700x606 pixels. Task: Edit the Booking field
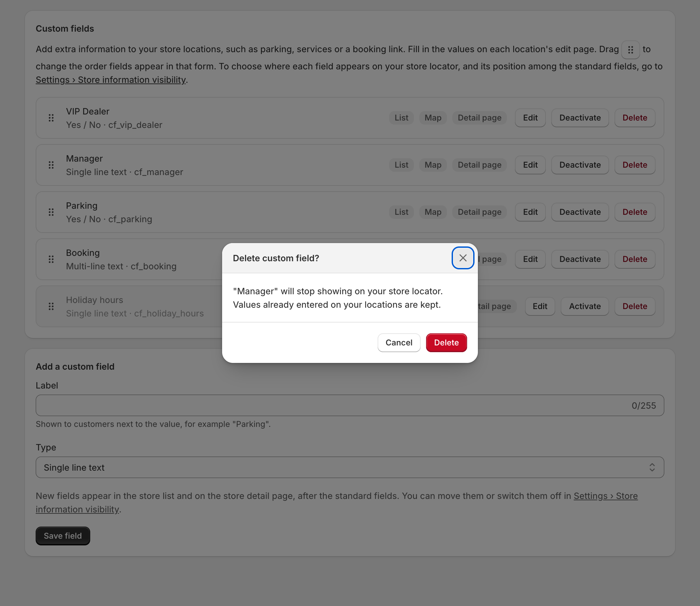(530, 259)
